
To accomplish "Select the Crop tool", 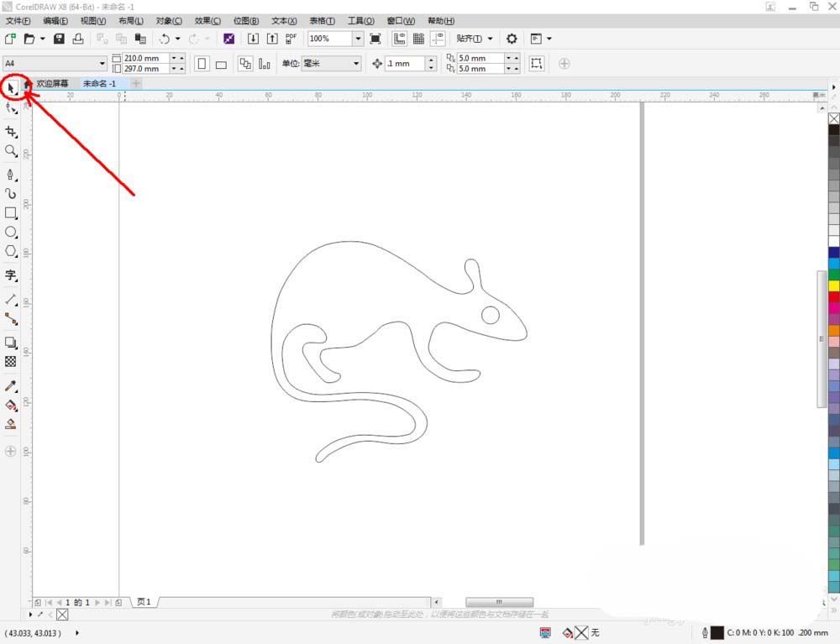I will tap(11, 132).
